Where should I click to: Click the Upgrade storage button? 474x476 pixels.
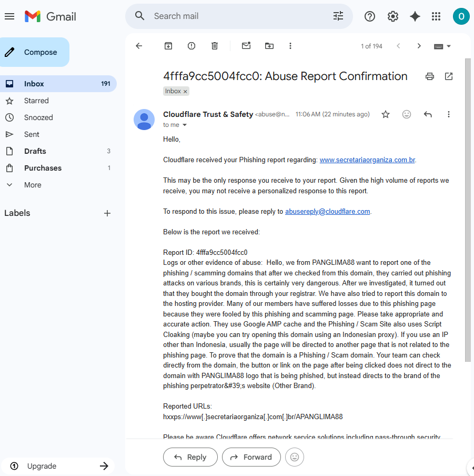pos(58,466)
